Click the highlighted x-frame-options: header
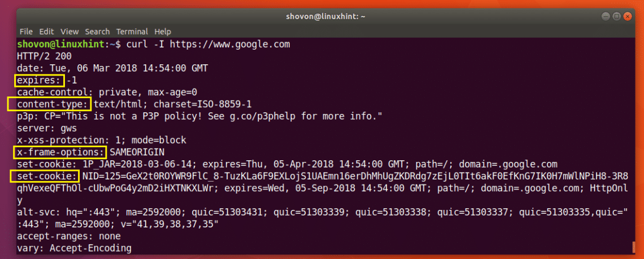This screenshot has width=644, height=259. pos(60,152)
